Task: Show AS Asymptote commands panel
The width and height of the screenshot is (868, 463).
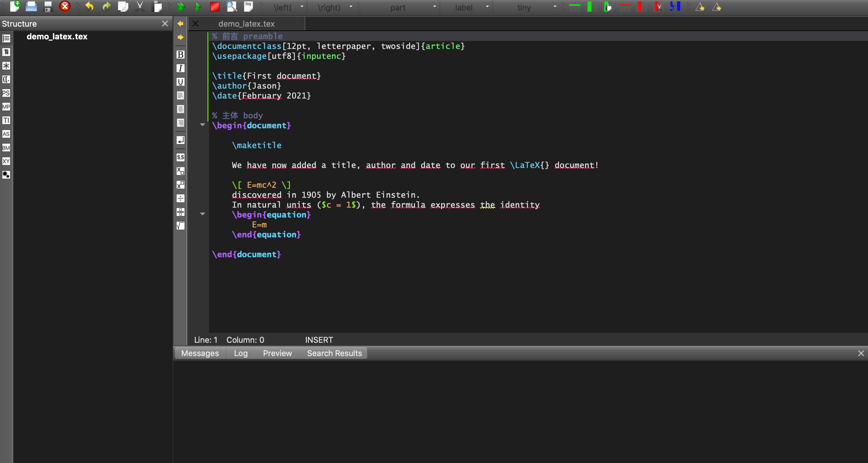Action: (x=6, y=134)
